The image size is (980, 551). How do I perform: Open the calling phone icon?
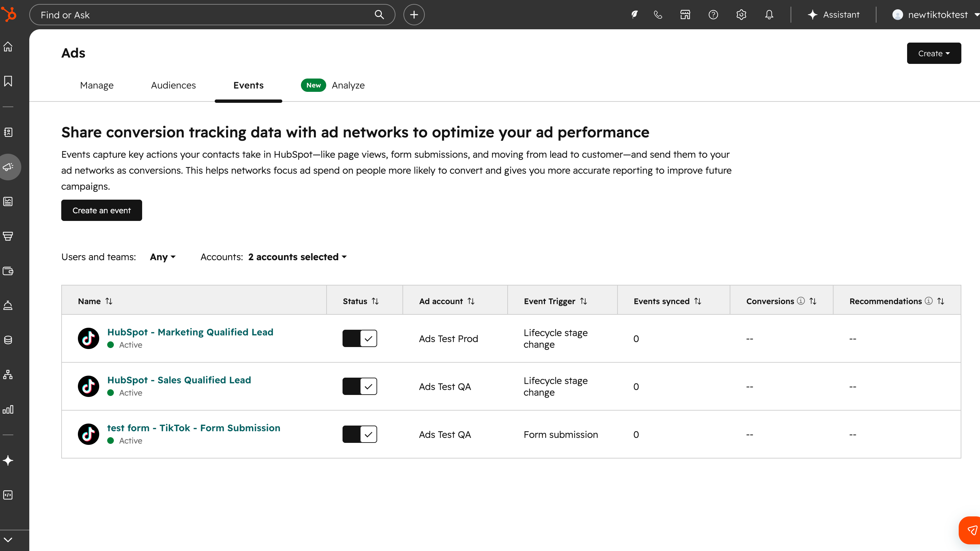[658, 14]
